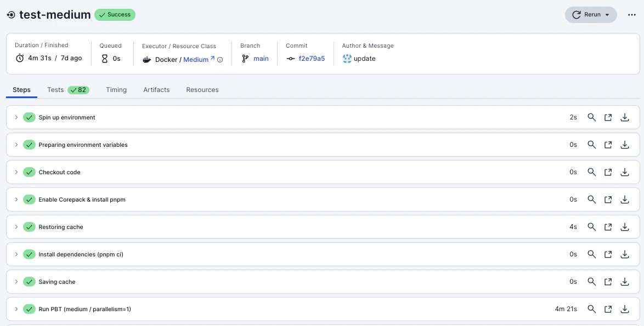Open Run PBT output in new tab

click(608, 309)
